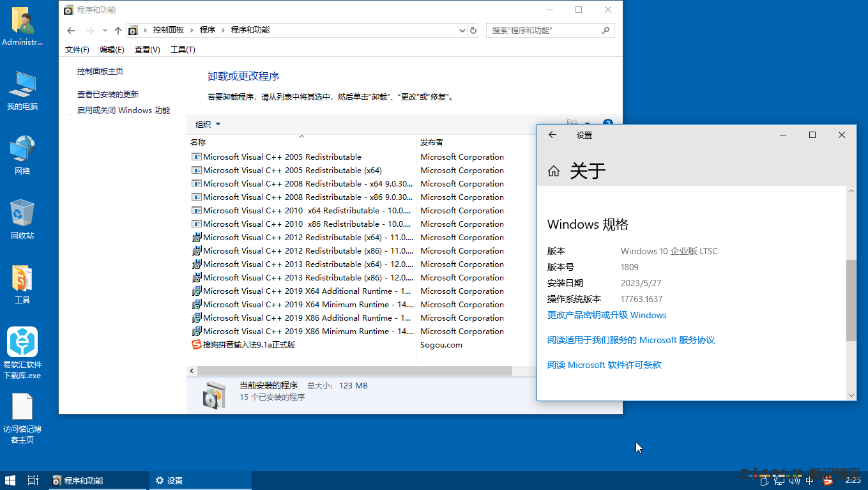Open the 编辑(E) menu
The width and height of the screenshot is (868, 490).
click(112, 50)
